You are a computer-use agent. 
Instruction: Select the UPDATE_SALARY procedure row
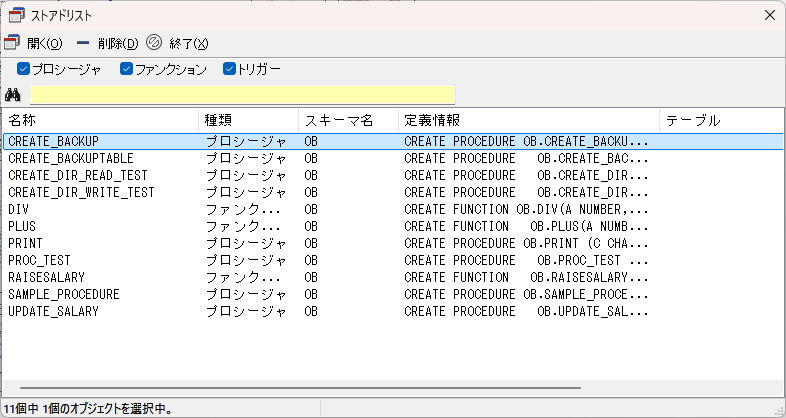392,312
